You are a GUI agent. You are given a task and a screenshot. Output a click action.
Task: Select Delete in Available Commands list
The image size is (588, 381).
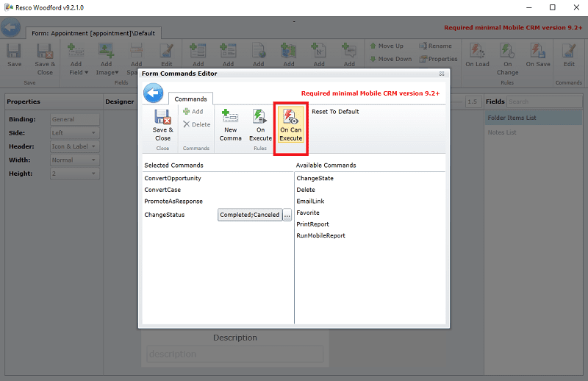[306, 190]
